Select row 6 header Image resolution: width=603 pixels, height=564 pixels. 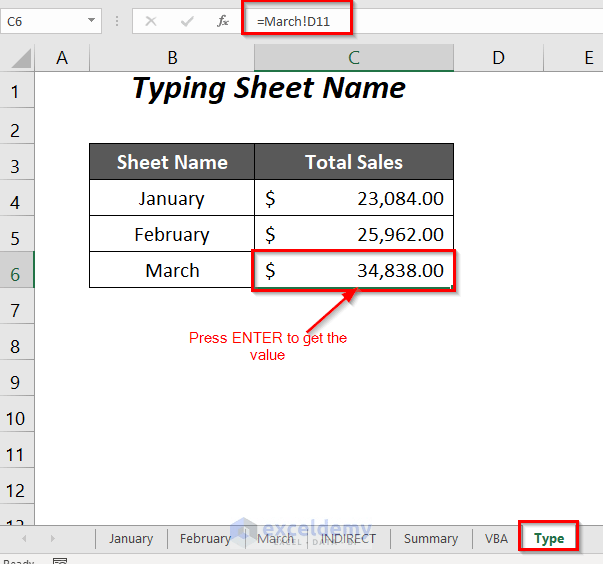(15, 270)
